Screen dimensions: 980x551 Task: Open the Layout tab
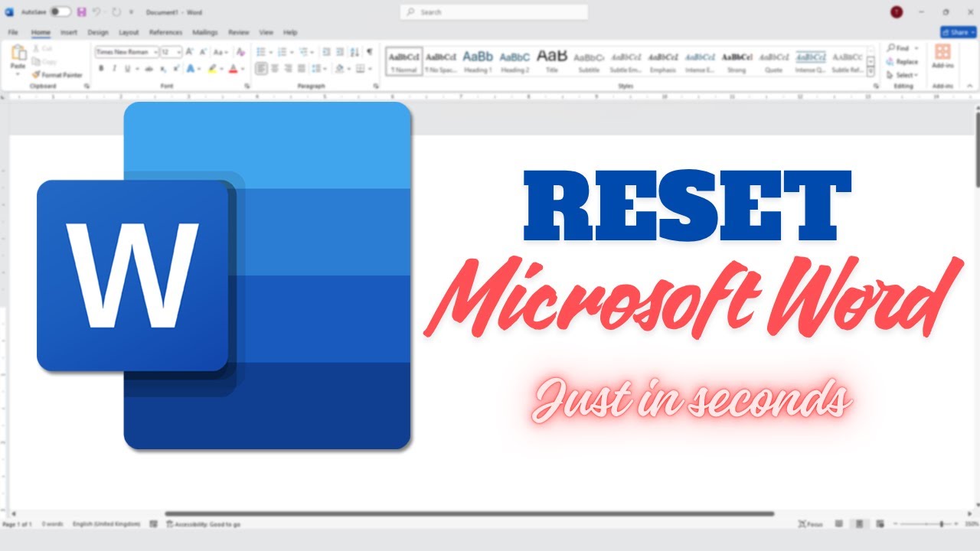click(129, 32)
